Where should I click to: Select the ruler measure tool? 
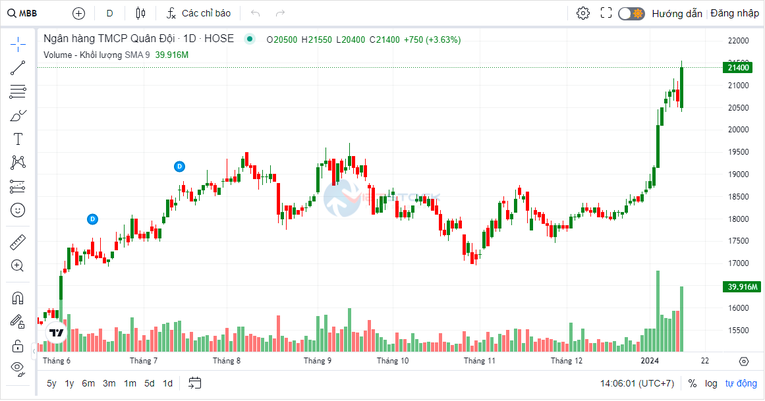[18, 242]
